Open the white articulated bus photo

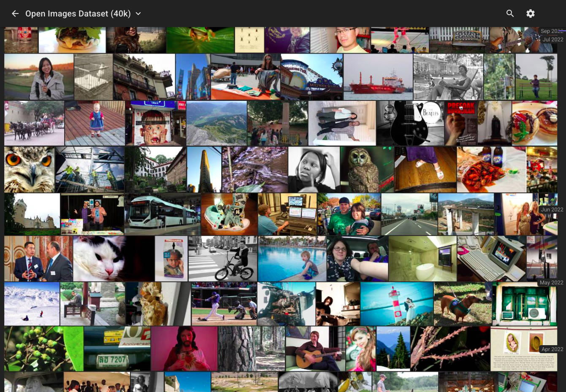[162, 214]
